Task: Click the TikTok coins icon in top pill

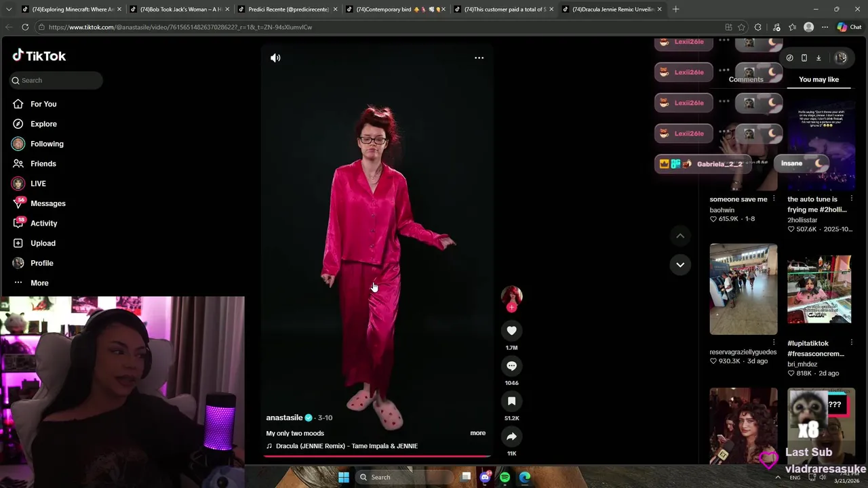Action: (790, 58)
